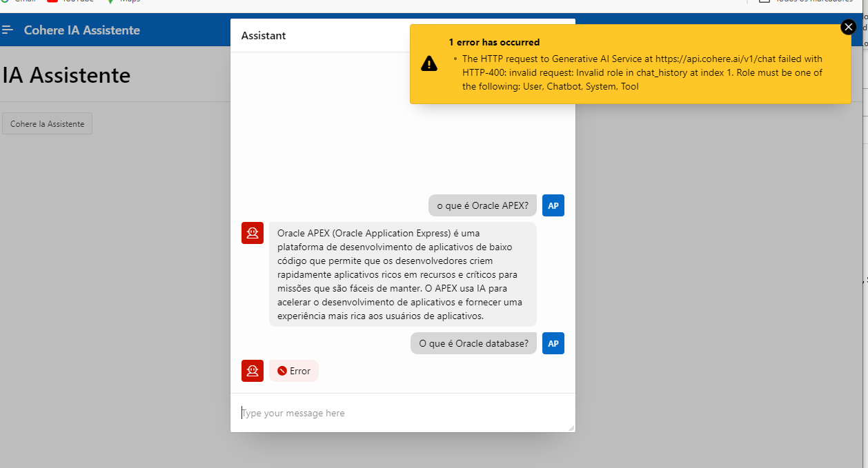The image size is (868, 468).
Task: Select the message 'O que é Oracle database?'
Action: pyautogui.click(x=473, y=343)
